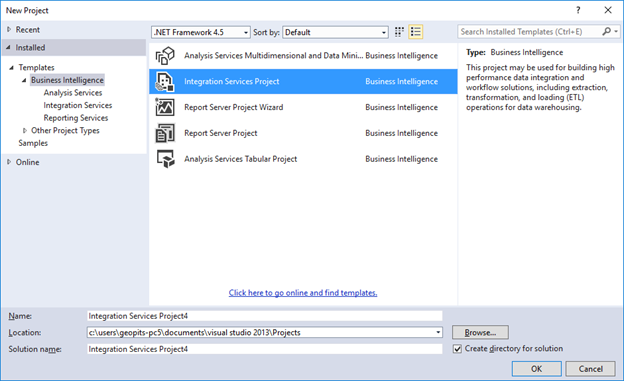Select Samples tree item

coord(33,143)
